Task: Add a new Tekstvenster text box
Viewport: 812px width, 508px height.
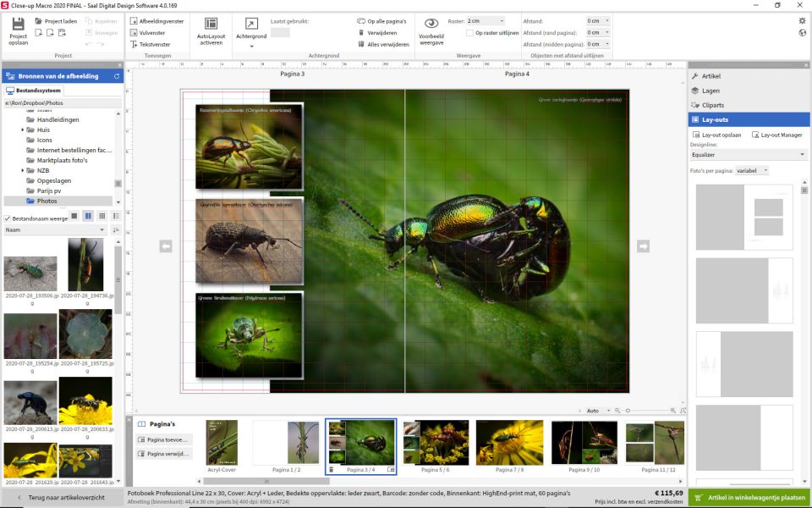Action: coord(150,44)
